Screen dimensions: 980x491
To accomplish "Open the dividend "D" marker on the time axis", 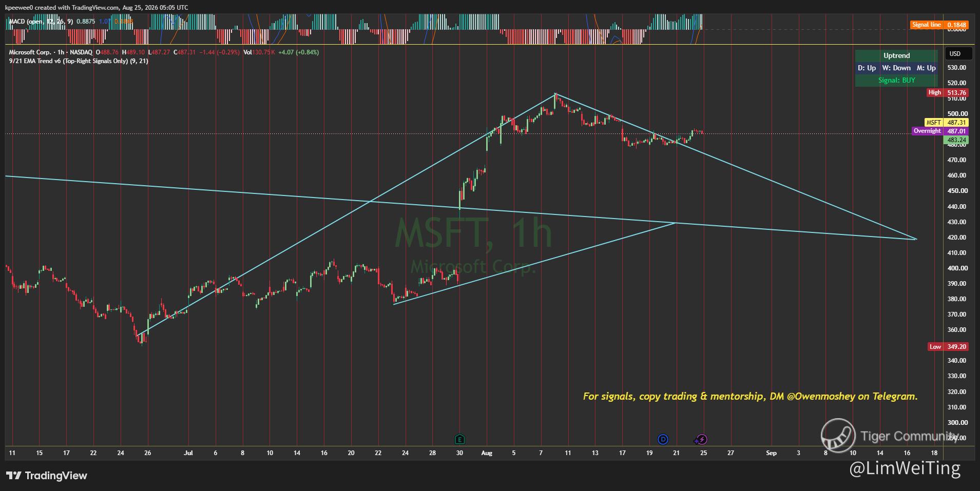I will click(x=663, y=439).
